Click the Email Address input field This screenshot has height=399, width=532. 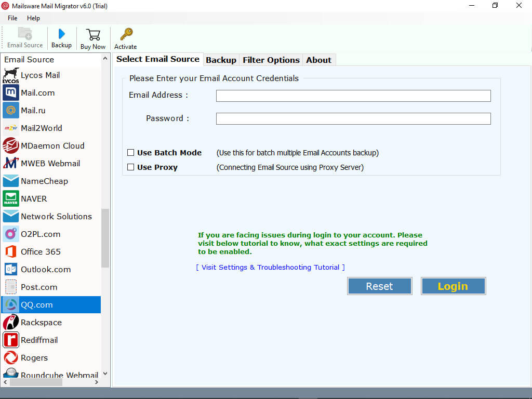point(353,96)
